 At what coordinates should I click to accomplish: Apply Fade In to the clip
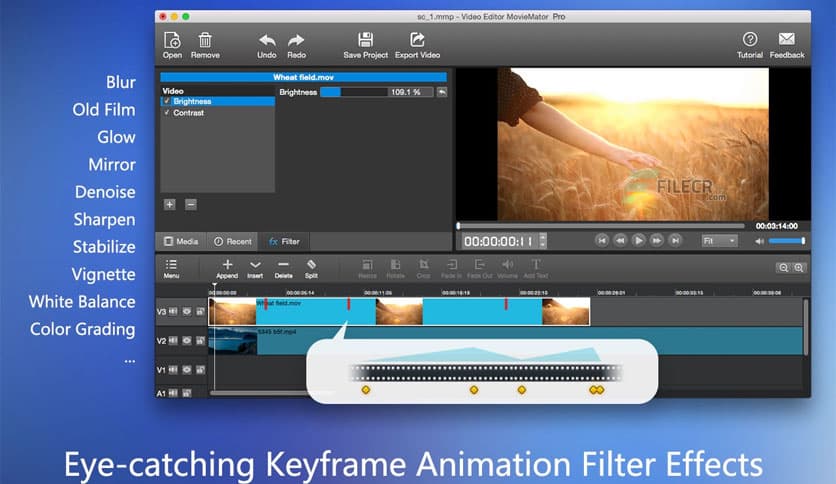click(451, 269)
